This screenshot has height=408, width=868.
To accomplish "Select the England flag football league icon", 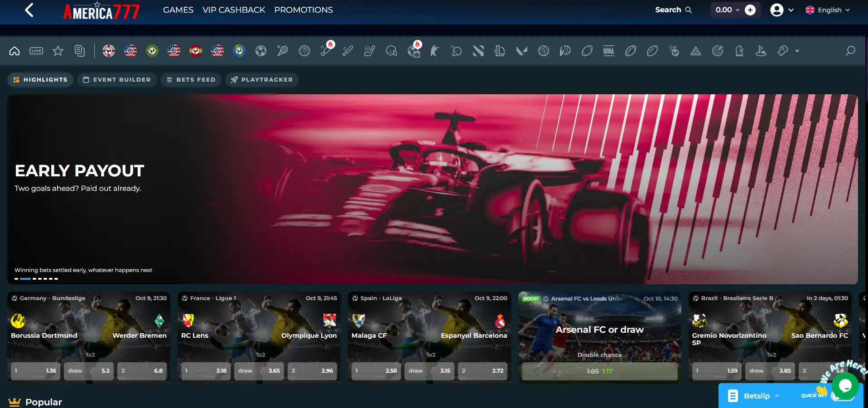I will point(109,51).
